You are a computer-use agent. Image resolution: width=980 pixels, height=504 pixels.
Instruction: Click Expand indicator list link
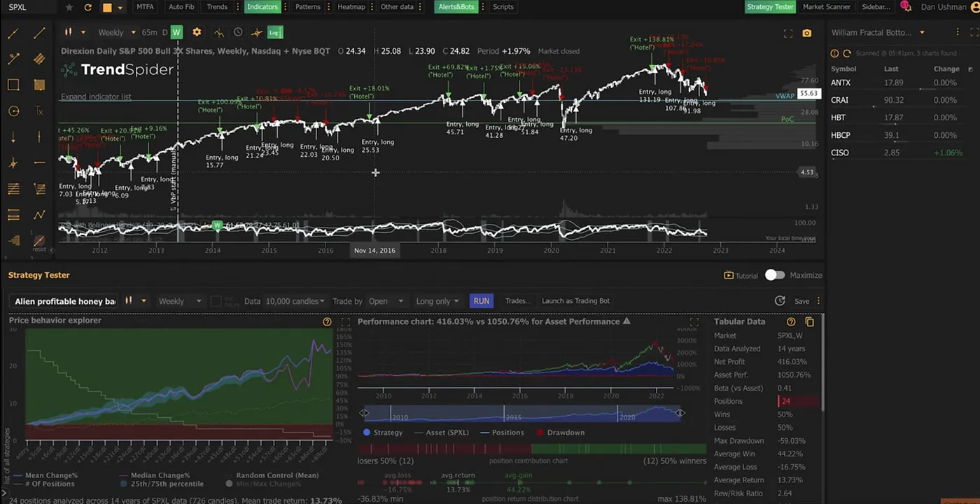click(x=95, y=97)
